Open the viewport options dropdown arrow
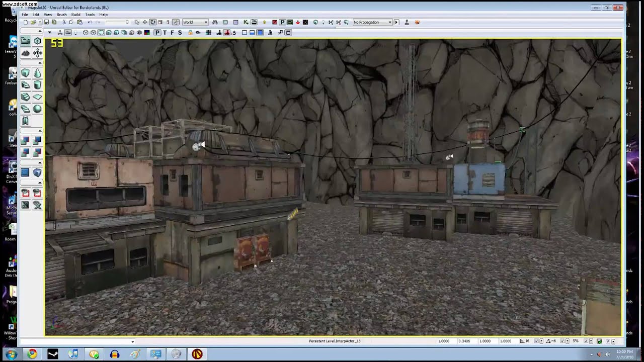The height and width of the screenshot is (362, 644). tap(49, 33)
